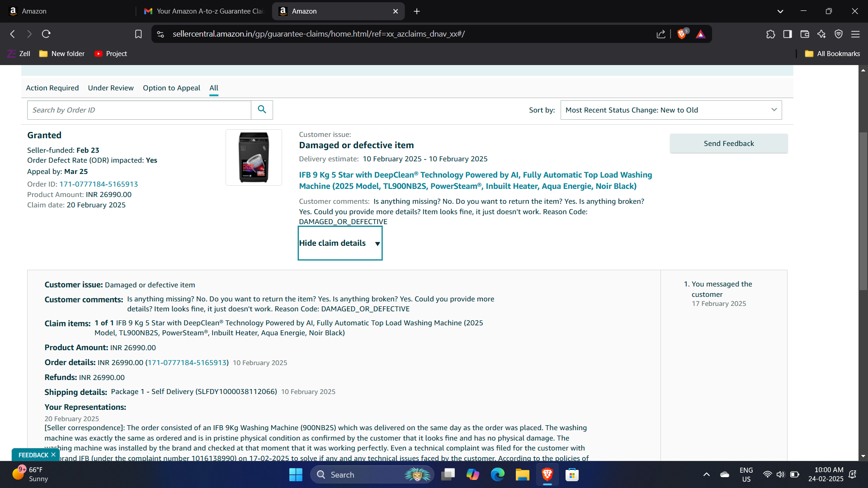Open the Zell bookmark
This screenshot has width=868, height=488.
(19, 54)
